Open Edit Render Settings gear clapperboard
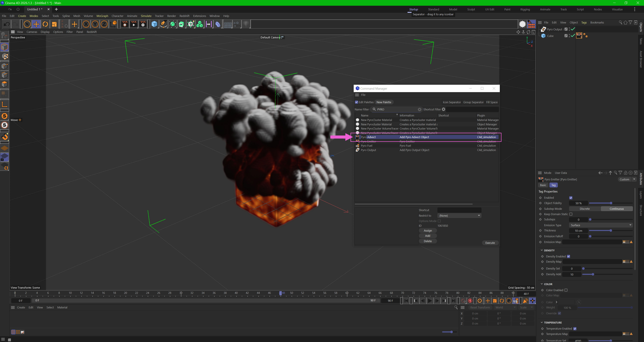This screenshot has width=644, height=342. click(143, 24)
